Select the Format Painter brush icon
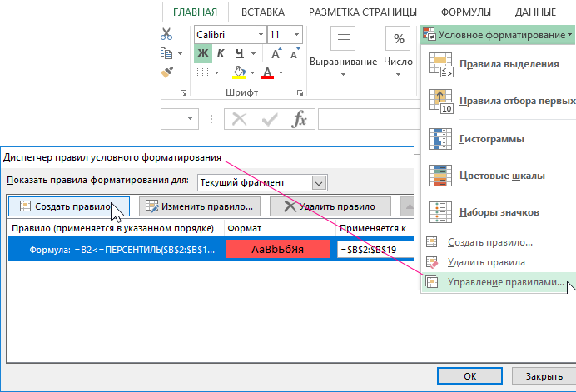Image resolution: width=576 pixels, height=392 pixels. point(166,72)
